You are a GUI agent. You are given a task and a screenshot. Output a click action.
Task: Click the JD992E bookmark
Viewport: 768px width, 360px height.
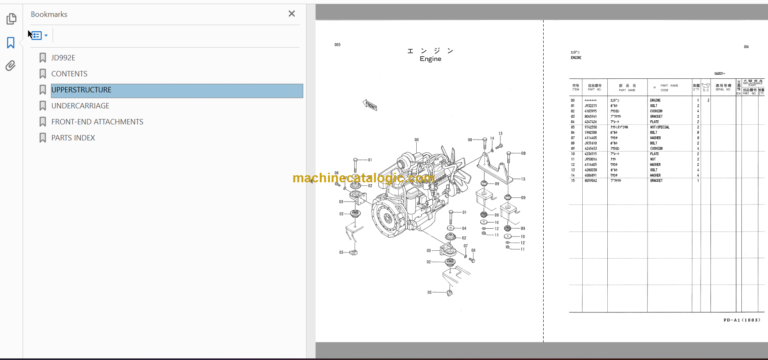(x=63, y=58)
